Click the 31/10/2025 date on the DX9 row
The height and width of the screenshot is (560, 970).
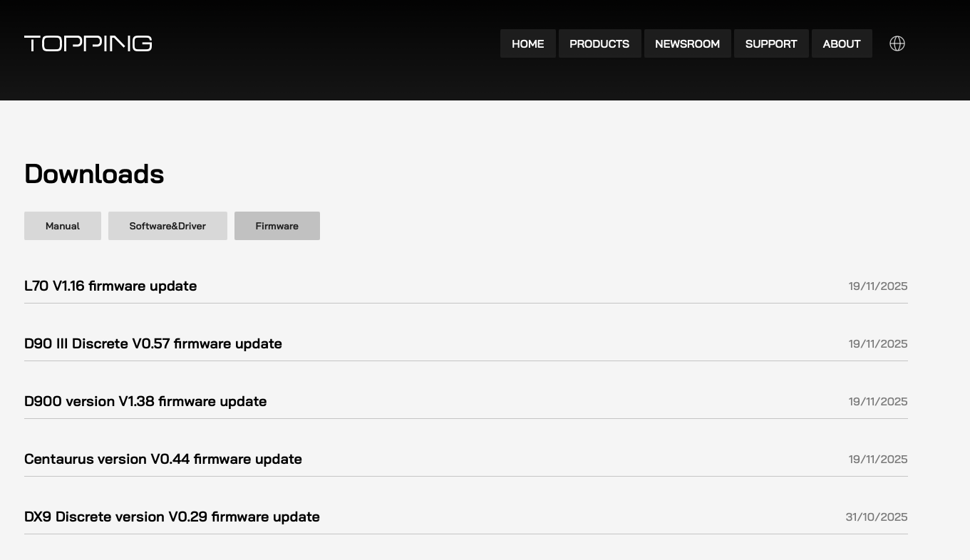pyautogui.click(x=877, y=517)
